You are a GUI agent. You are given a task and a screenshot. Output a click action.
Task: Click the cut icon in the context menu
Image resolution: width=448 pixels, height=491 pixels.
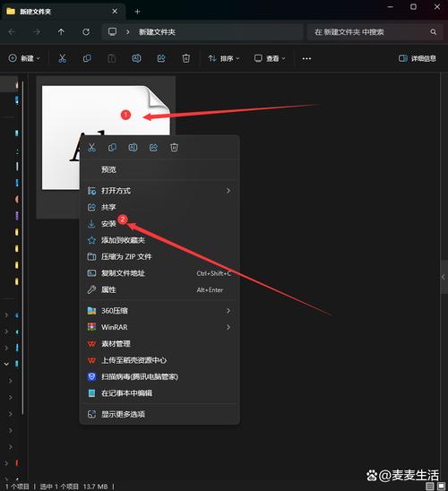[x=91, y=148]
